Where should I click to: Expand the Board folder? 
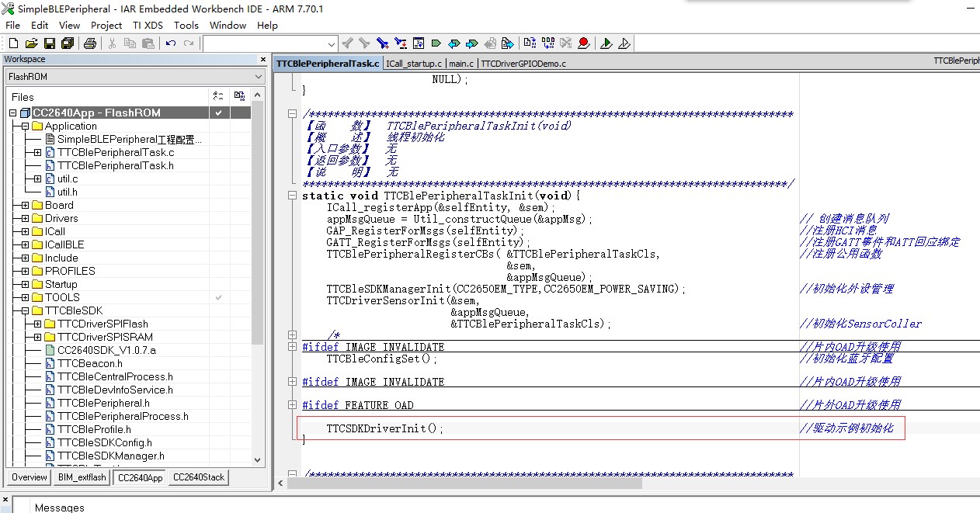pos(25,206)
